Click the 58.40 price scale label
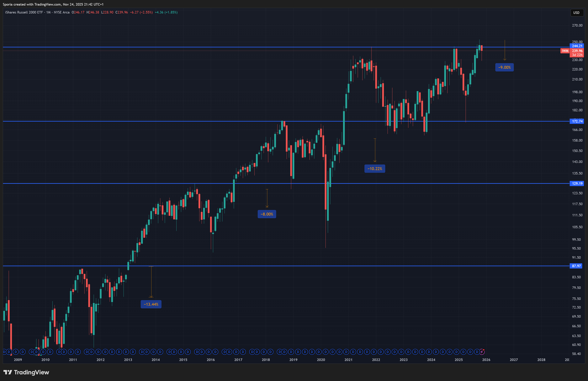 (x=576, y=354)
